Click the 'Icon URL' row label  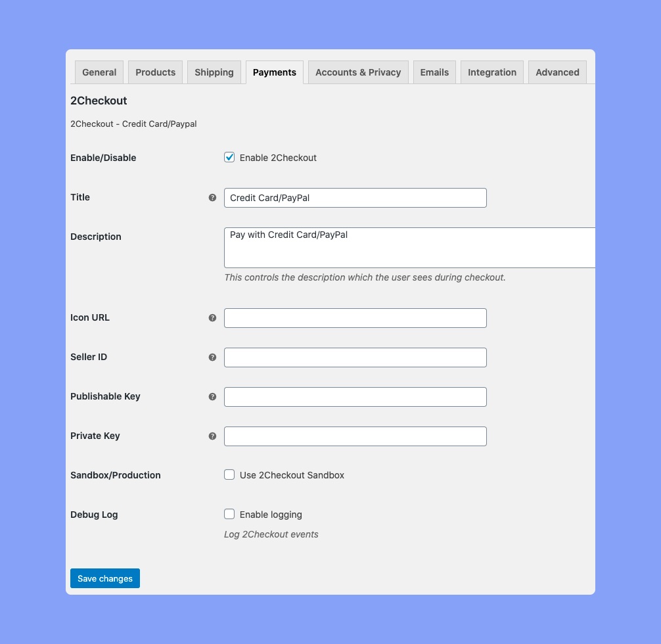(x=90, y=317)
